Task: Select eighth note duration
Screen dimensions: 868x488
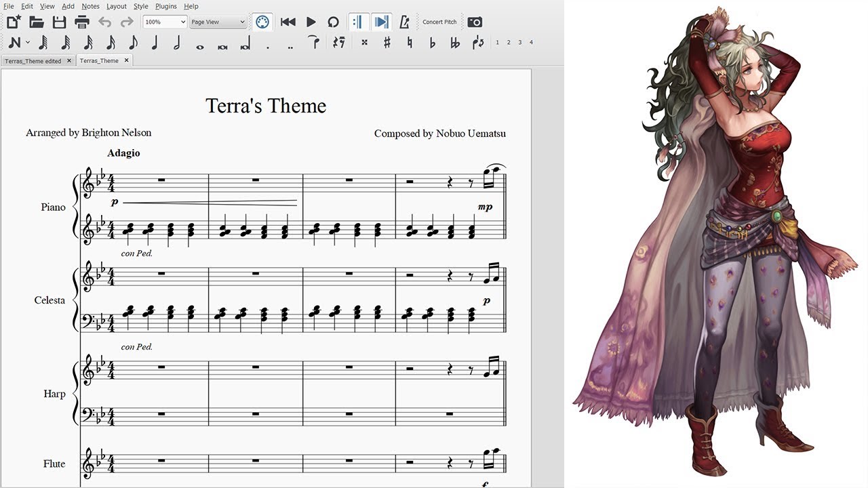Action: pyautogui.click(x=133, y=43)
